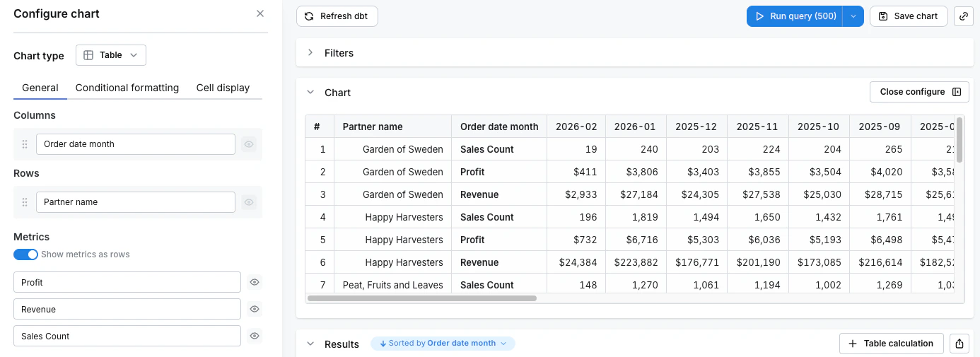Screen dimensions: 980x357
Task: Click the 2025-12 column header
Action: (696, 127)
